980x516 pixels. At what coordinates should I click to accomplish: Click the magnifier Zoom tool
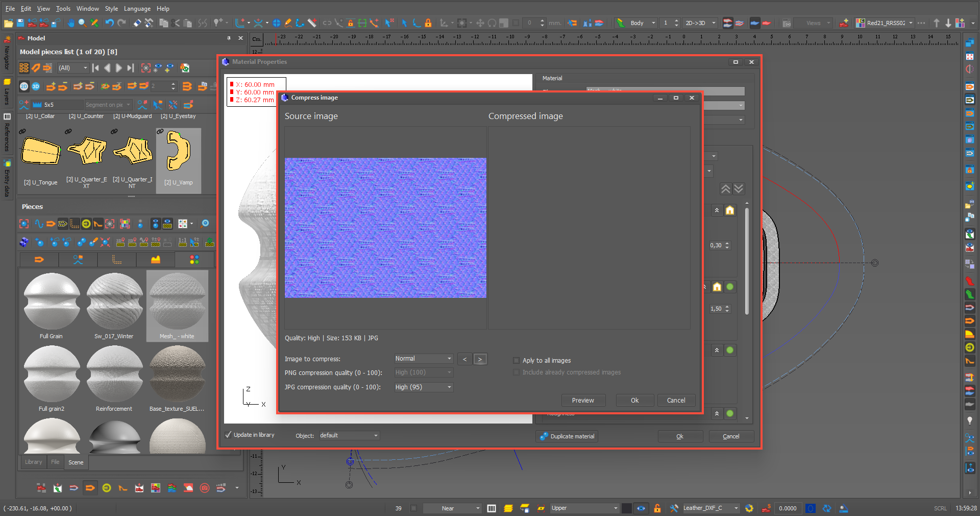coord(82,23)
